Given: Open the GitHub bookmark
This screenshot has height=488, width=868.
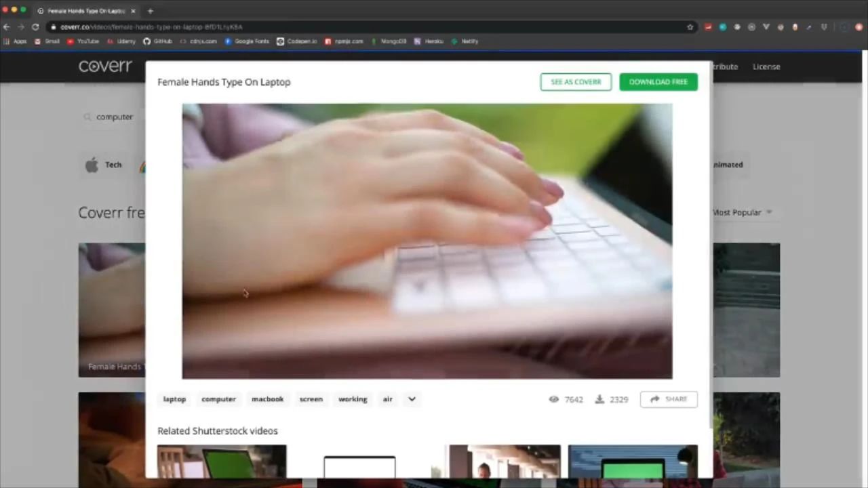Looking at the screenshot, I should click(x=158, y=41).
